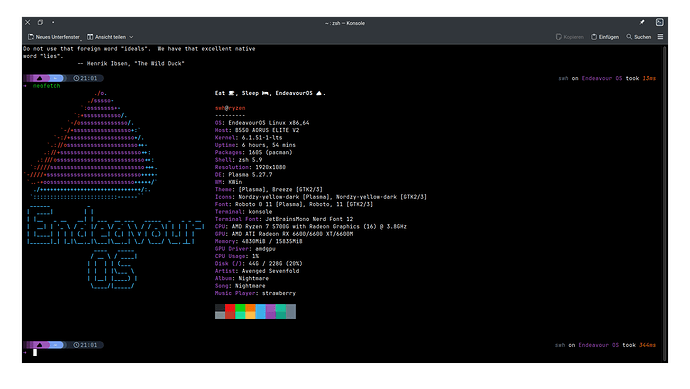Screen dimensions: 690x389
Task: Click the 'Uptime: 6 hours, 54 mins' line
Action: tap(255, 145)
